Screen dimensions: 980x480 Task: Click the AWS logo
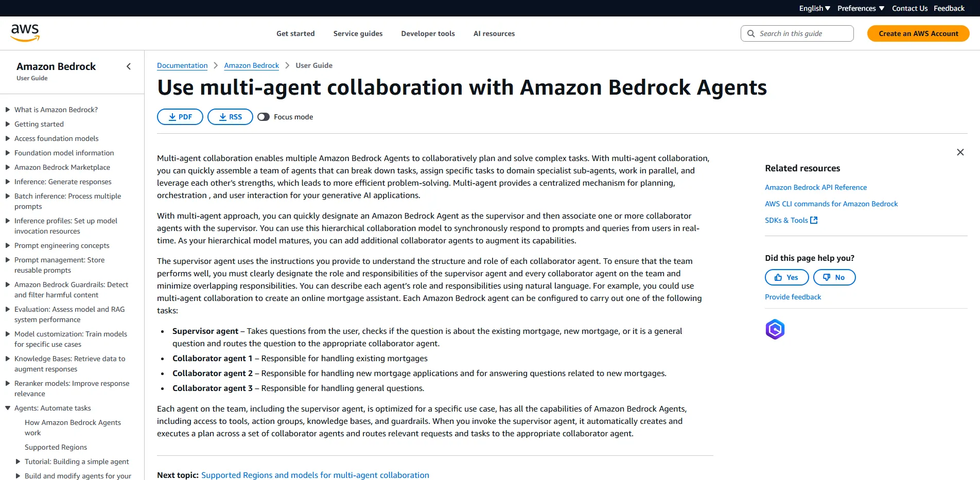24,32
